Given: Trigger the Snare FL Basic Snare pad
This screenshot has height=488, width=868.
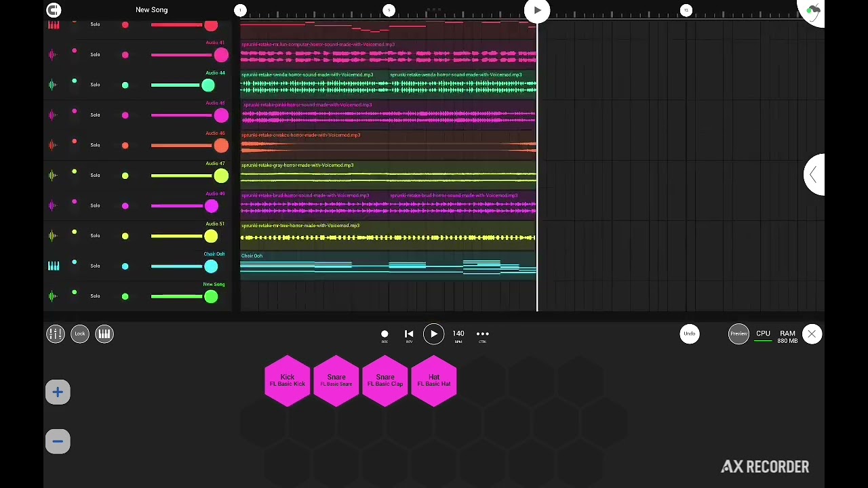Looking at the screenshot, I should click(336, 380).
